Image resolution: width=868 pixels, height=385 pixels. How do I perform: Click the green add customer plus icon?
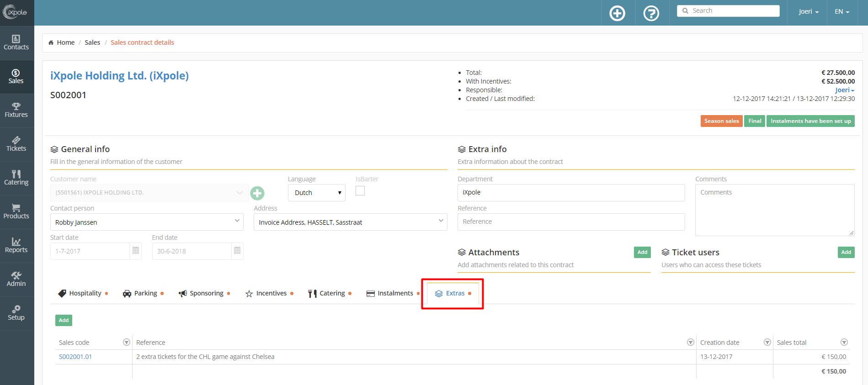coord(257,193)
